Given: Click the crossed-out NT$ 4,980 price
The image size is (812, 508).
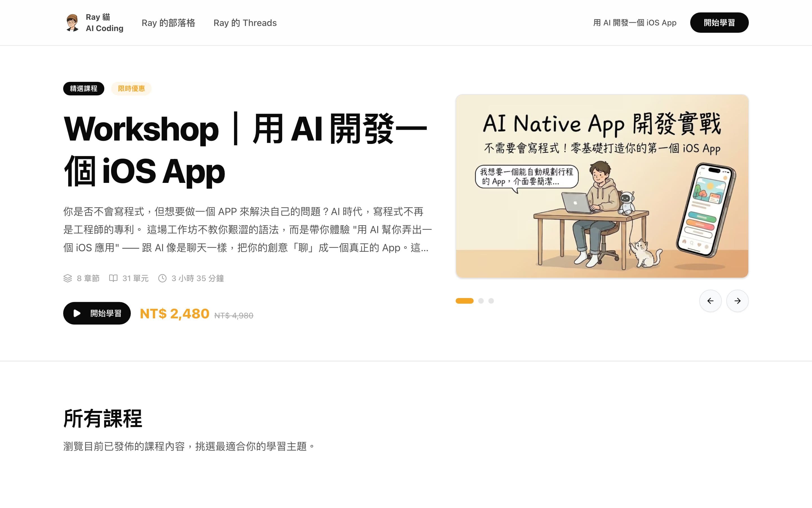Looking at the screenshot, I should [234, 316].
